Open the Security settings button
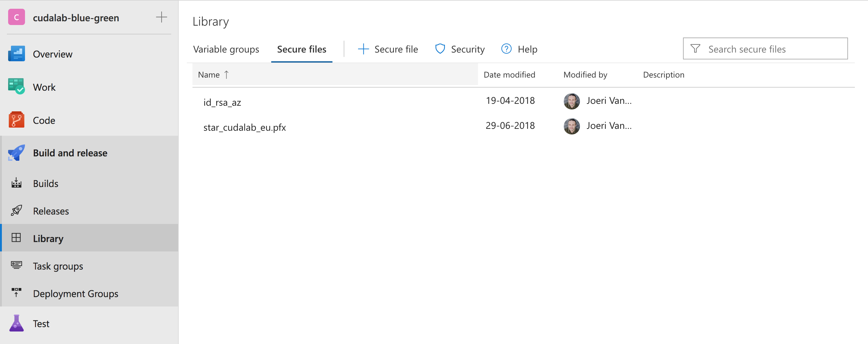The width and height of the screenshot is (868, 344). [x=460, y=49]
